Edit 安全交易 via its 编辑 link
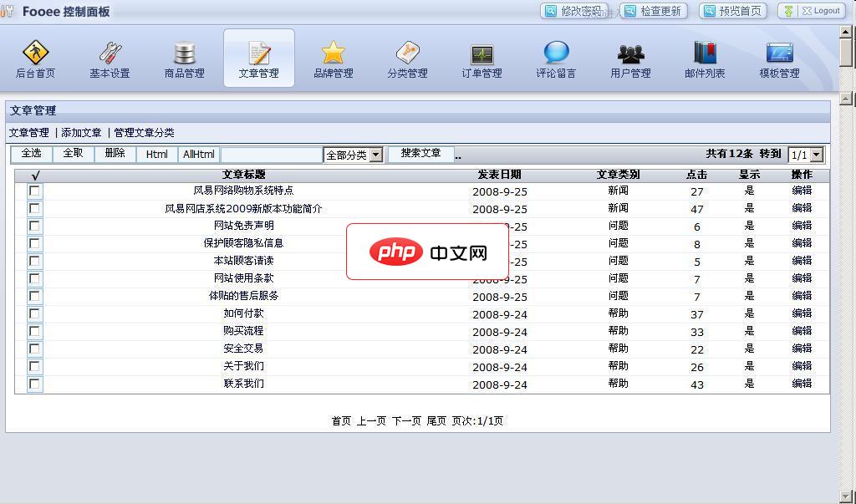This screenshot has width=856, height=504. coord(802,349)
